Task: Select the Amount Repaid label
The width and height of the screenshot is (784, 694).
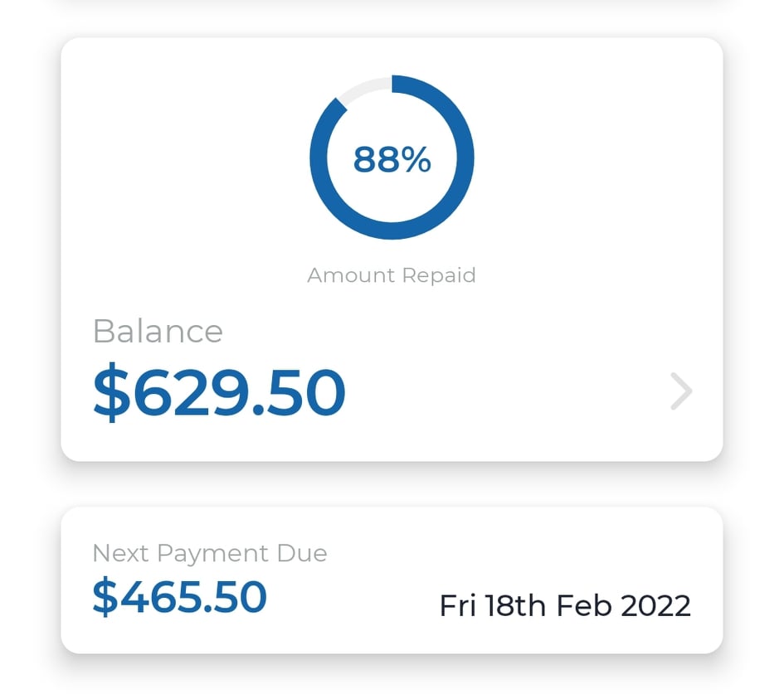Action: (392, 275)
